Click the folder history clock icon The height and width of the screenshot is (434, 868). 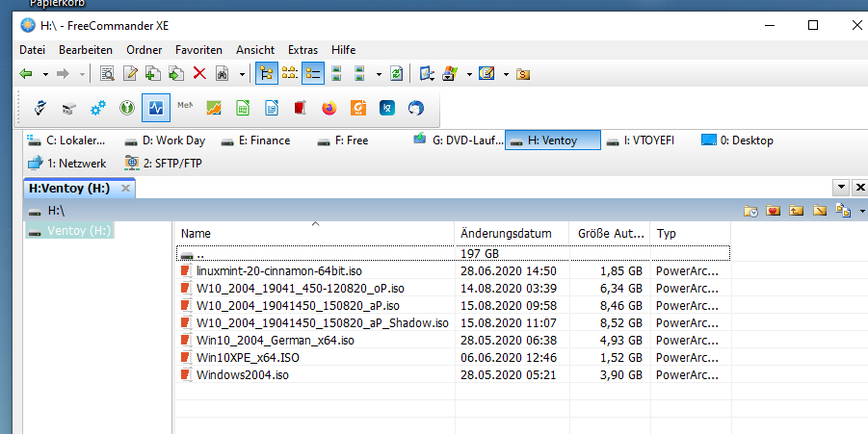click(750, 211)
